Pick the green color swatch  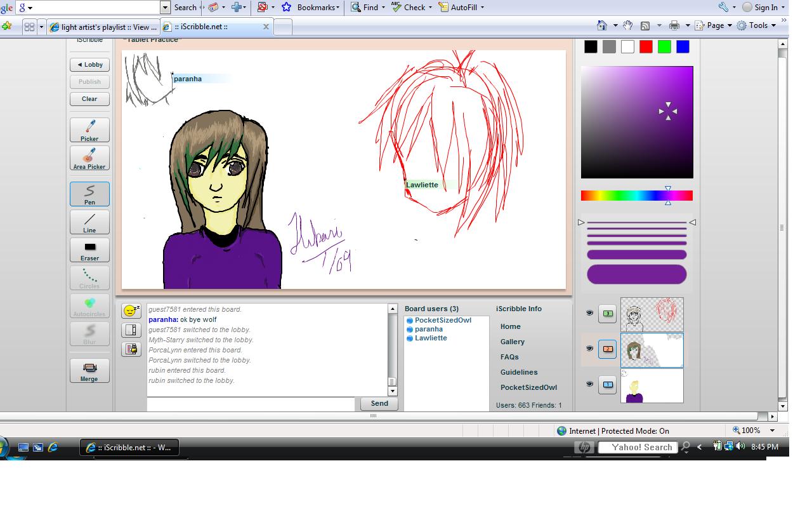pyautogui.click(x=664, y=46)
